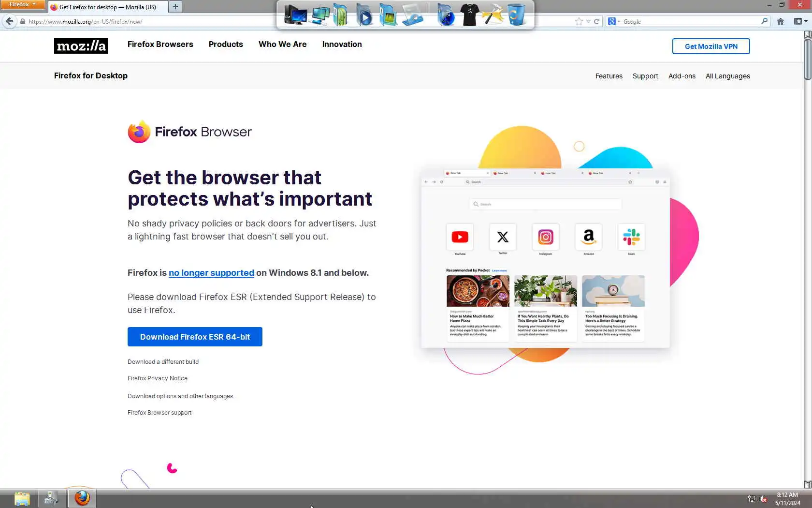This screenshot has width=812, height=508.
Task: Open the URL history dropdown arrow
Action: [x=588, y=21]
